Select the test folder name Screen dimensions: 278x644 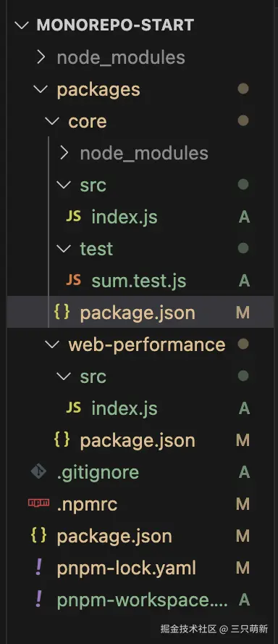(96, 249)
